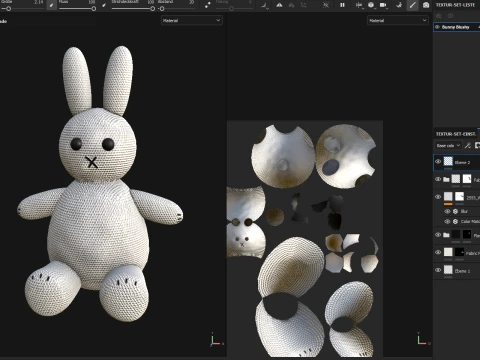Viewport: 480px width, 360px height.
Task: Hide the Ebene 1 layer
Action: 438,270
